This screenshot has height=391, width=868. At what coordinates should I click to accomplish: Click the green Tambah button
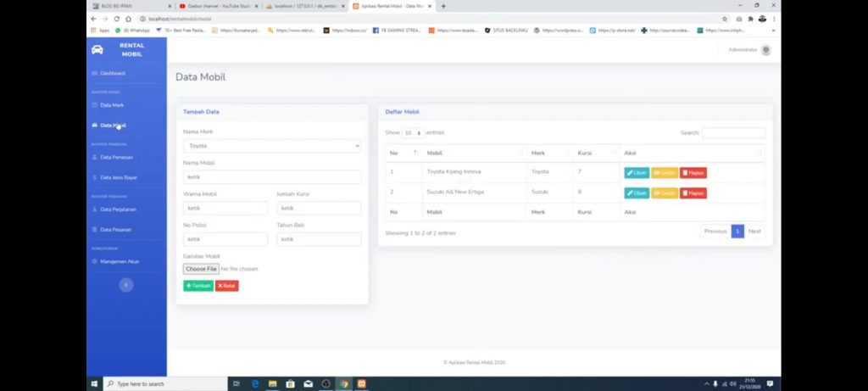click(198, 286)
